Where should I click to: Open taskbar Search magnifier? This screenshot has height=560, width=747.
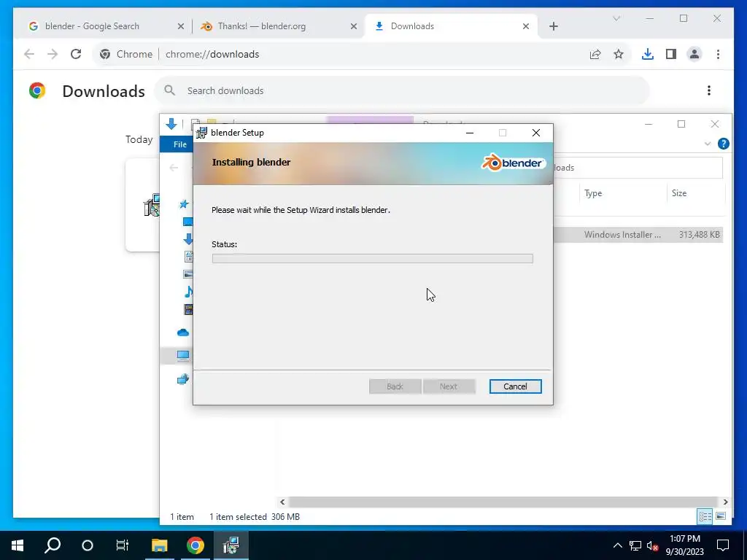(x=53, y=545)
